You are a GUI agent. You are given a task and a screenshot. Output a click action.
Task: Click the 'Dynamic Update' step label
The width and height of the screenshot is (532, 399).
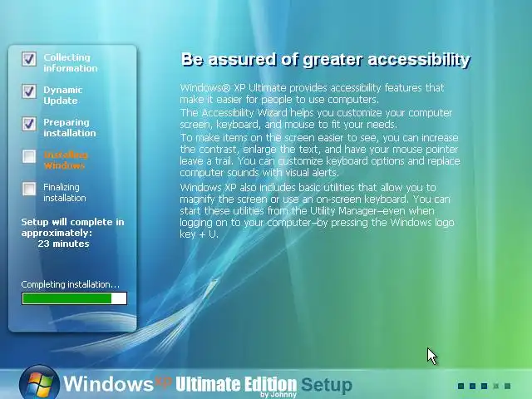point(63,96)
